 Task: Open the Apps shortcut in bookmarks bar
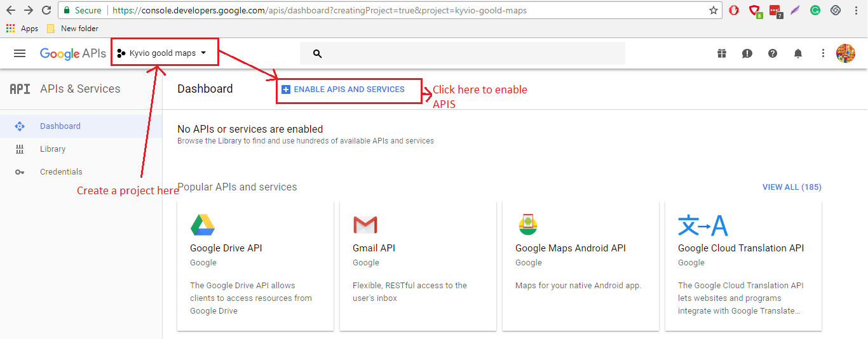[22, 29]
